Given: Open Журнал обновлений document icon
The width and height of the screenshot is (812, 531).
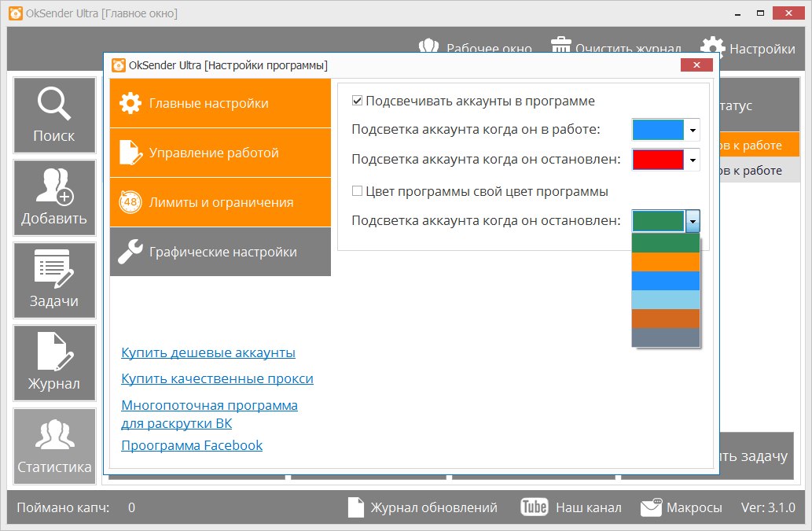Looking at the screenshot, I should pyautogui.click(x=356, y=507).
